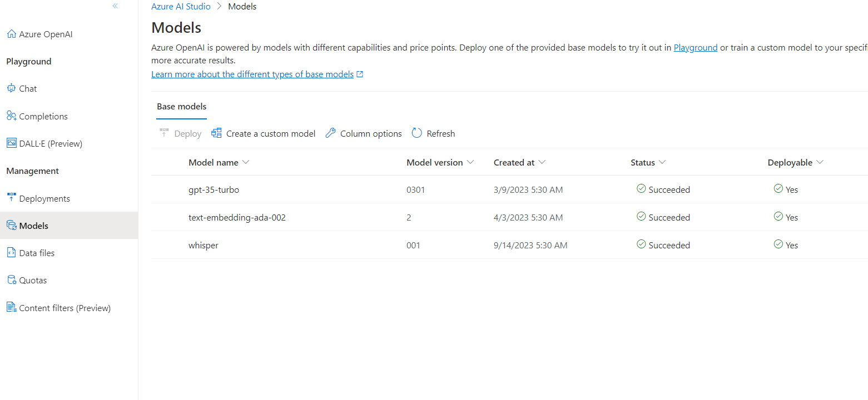This screenshot has width=868, height=400.
Task: Click the Refresh circular arrow icon
Action: (x=416, y=133)
